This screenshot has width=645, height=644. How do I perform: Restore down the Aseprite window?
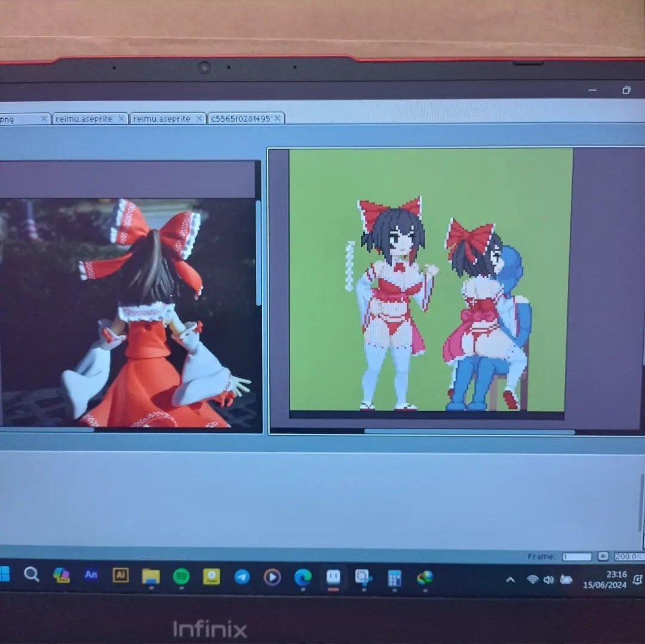coord(626,90)
